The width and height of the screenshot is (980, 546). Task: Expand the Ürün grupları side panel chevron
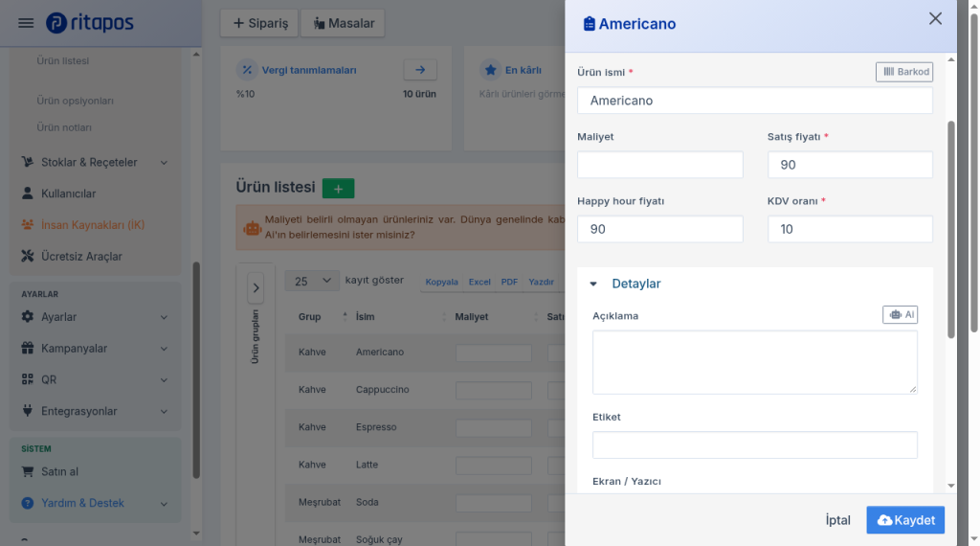click(256, 287)
